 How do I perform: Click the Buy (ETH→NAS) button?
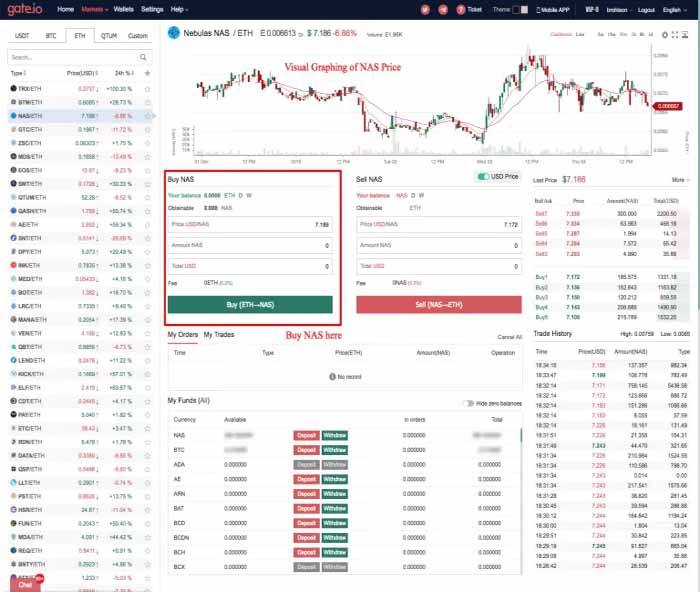tap(250, 305)
